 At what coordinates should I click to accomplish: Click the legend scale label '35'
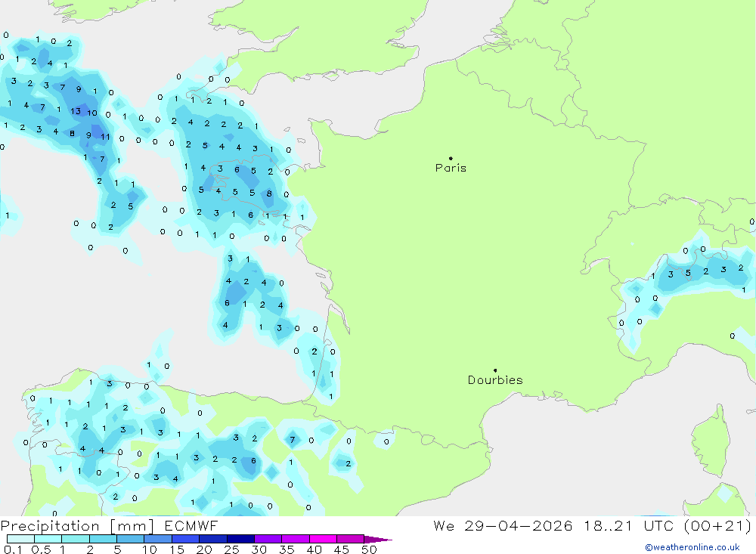pyautogui.click(x=287, y=549)
